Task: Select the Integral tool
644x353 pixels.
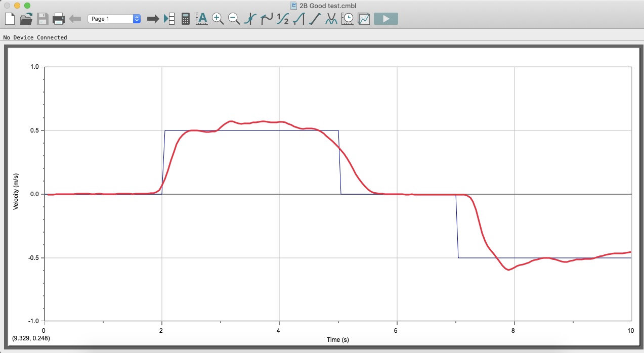Action: [299, 19]
